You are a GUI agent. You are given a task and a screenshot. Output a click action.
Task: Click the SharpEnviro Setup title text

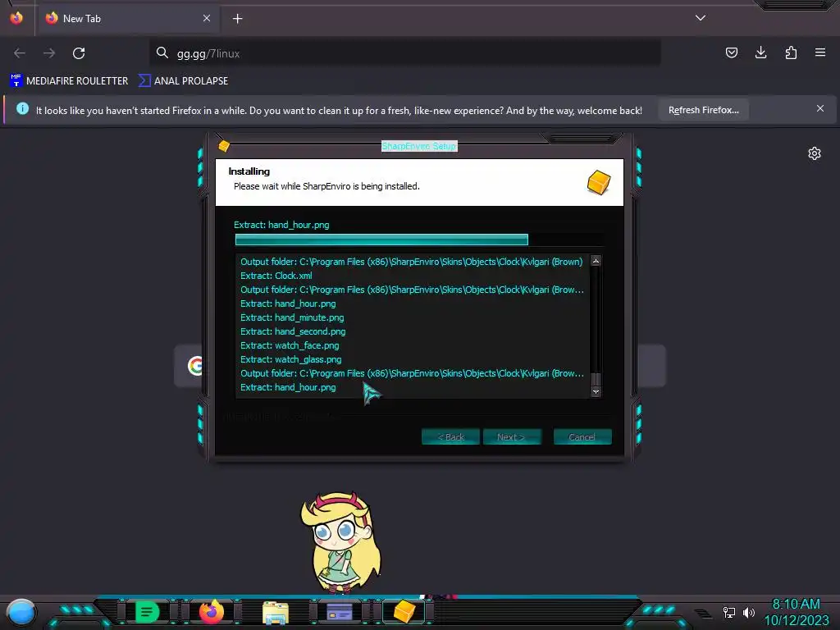point(419,146)
